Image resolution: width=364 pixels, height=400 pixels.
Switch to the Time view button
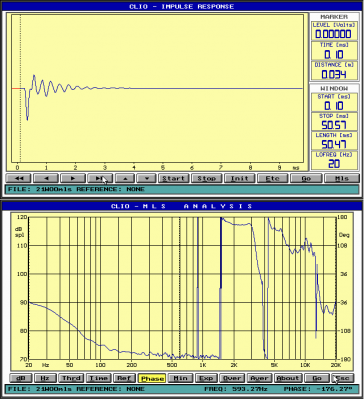tap(99, 378)
